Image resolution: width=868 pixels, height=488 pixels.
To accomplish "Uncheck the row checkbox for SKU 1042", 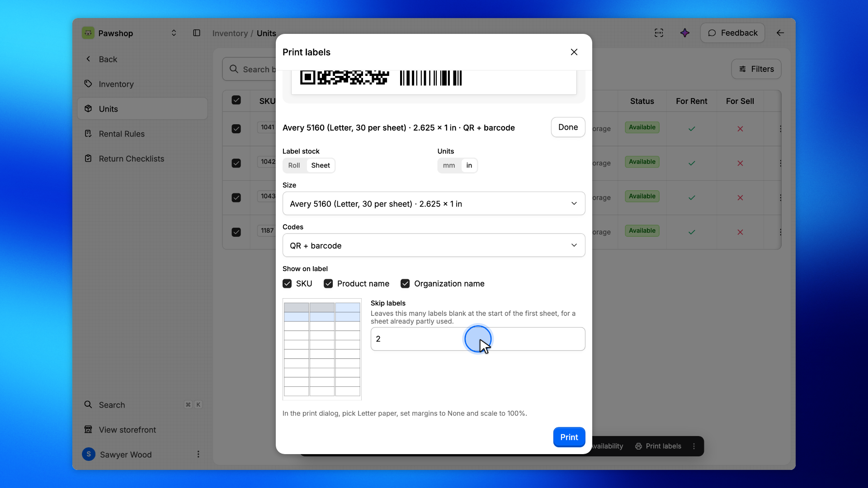I will [x=236, y=163].
